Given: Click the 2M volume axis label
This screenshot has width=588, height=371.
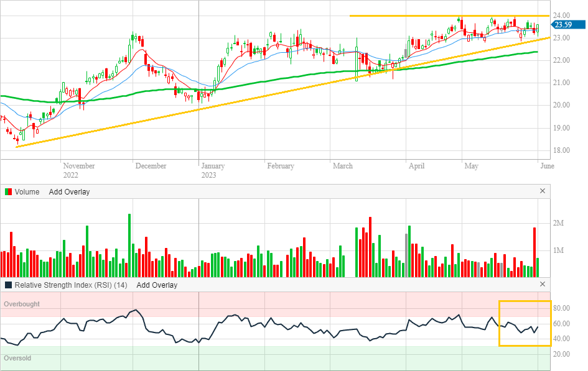Looking at the screenshot, I should coord(558,223).
